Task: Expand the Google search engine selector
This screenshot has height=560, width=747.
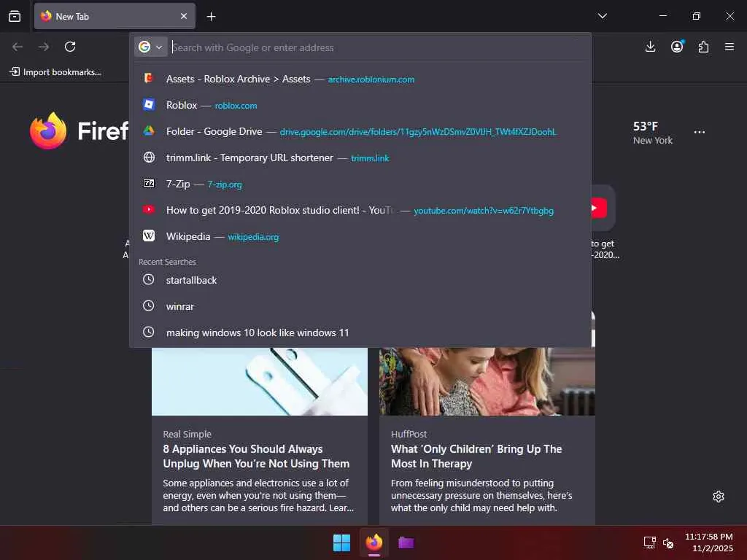Action: 150,47
